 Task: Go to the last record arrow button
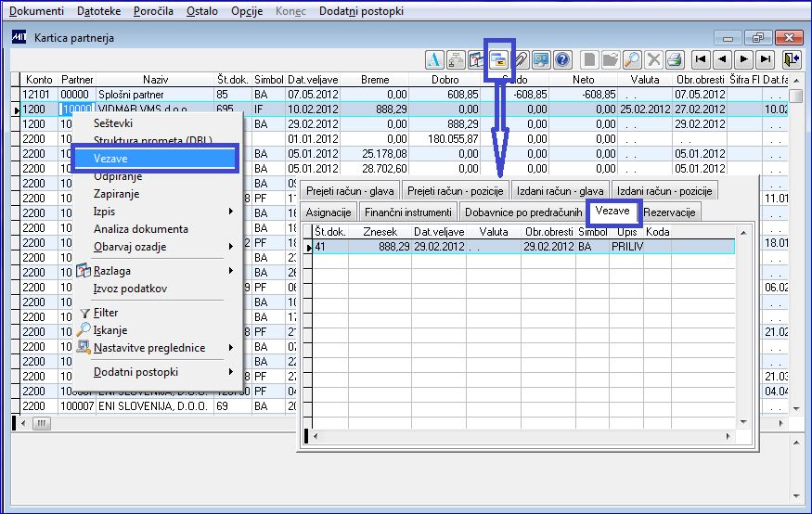766,60
